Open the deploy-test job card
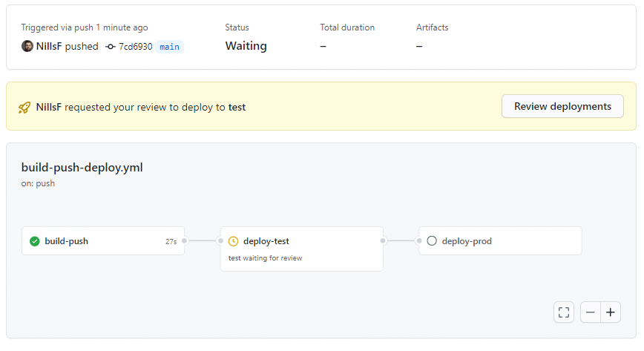 pyautogui.click(x=302, y=249)
